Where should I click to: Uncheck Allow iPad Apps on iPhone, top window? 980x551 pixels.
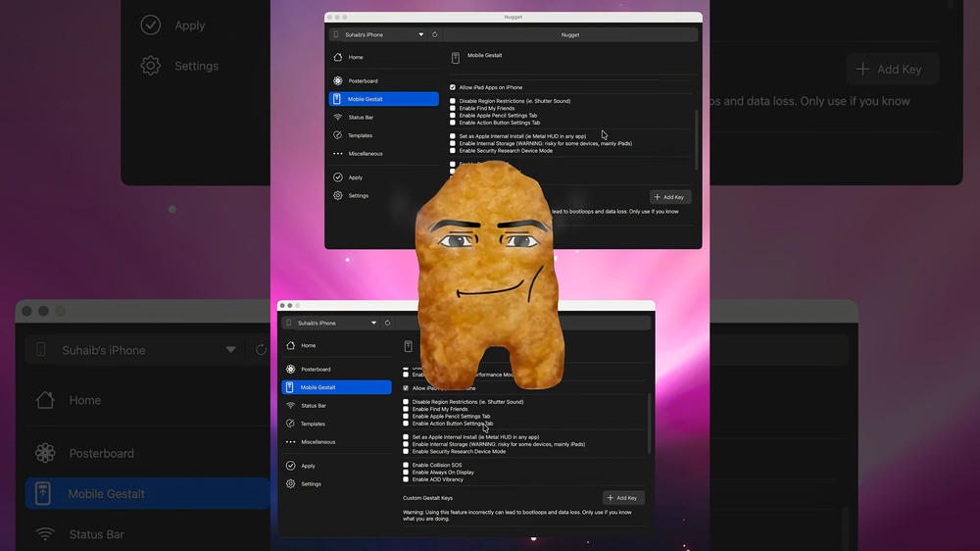453,87
